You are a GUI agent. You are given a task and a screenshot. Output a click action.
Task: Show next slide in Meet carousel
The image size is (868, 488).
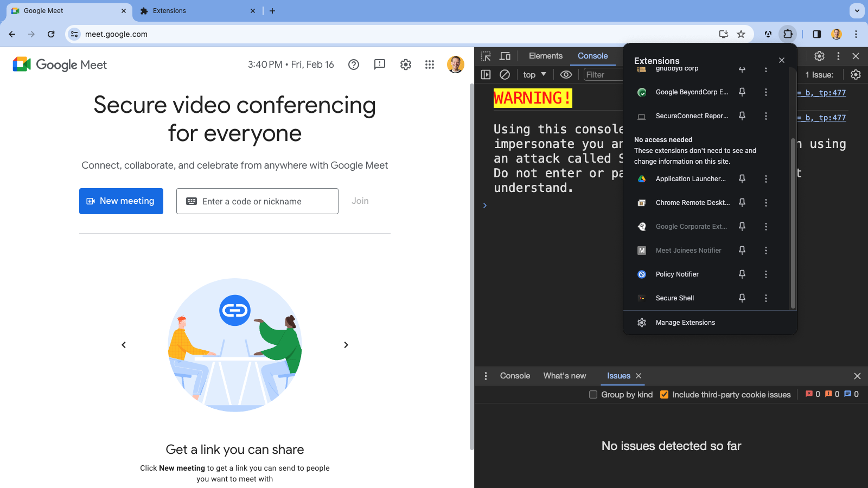346,345
